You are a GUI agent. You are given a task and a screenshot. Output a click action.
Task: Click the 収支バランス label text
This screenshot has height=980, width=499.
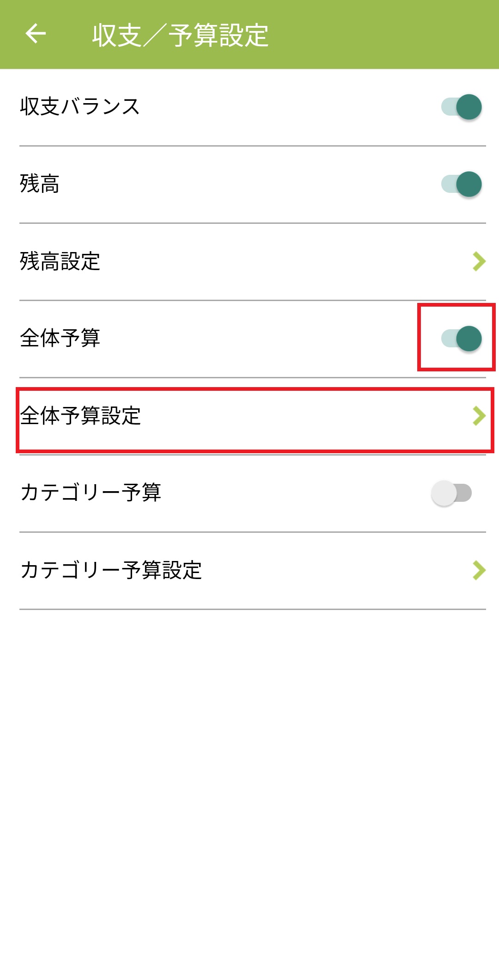(x=79, y=107)
